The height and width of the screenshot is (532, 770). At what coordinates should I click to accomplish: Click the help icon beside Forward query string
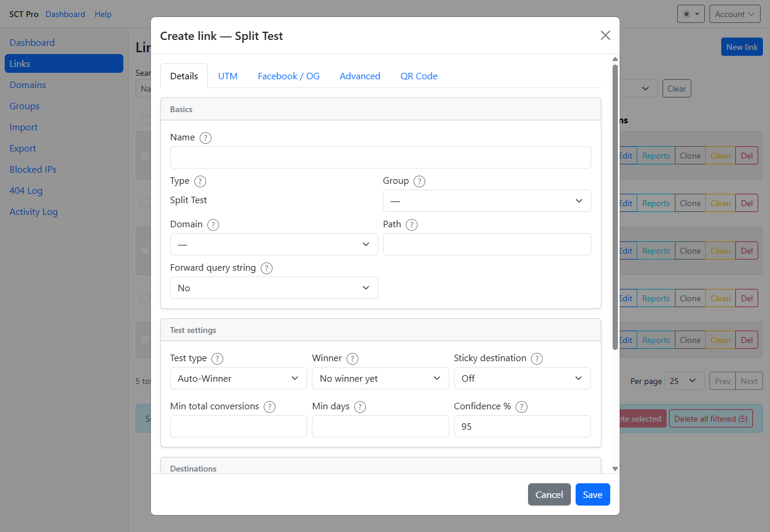[x=267, y=268]
